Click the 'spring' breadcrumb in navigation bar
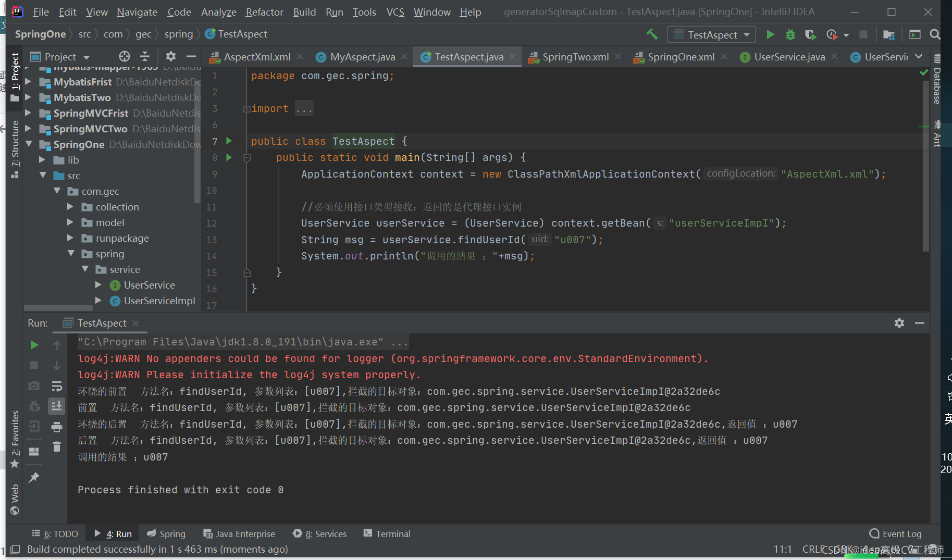The height and width of the screenshot is (560, 952). pos(179,34)
